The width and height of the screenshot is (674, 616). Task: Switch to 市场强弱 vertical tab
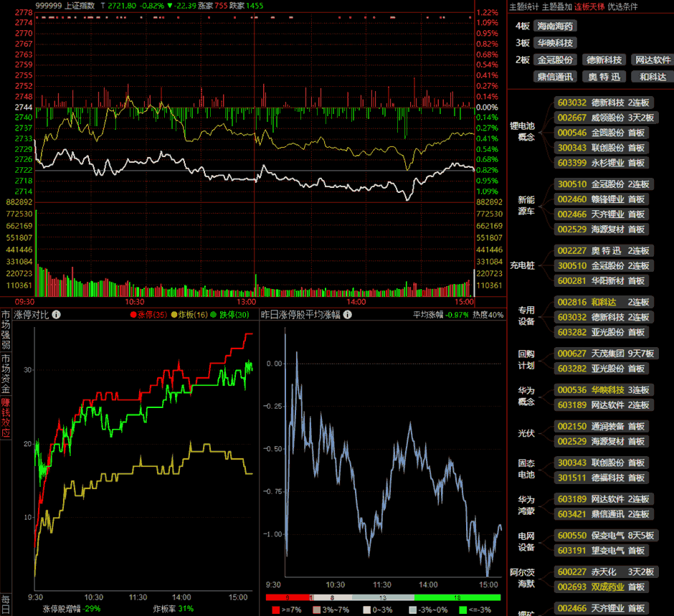click(x=6, y=330)
